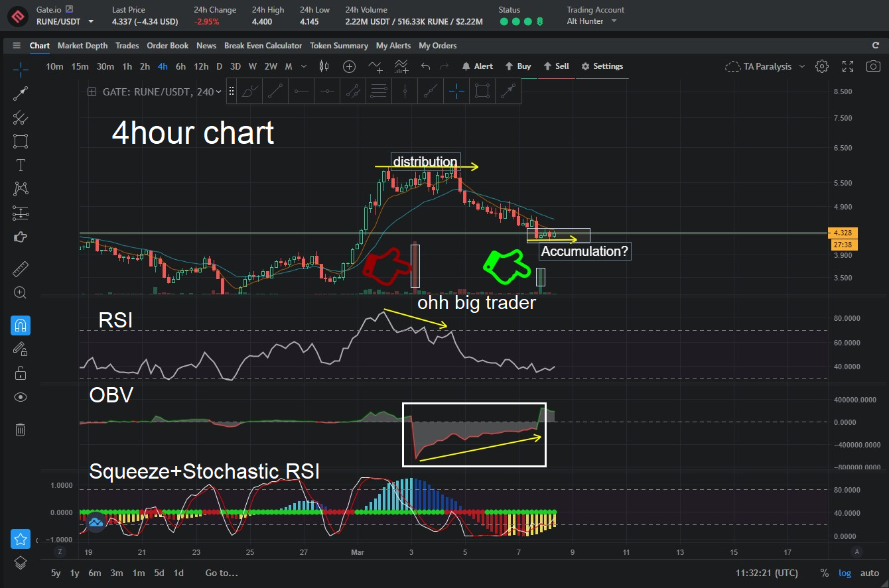Open the XABCD pattern tool

click(x=20, y=188)
